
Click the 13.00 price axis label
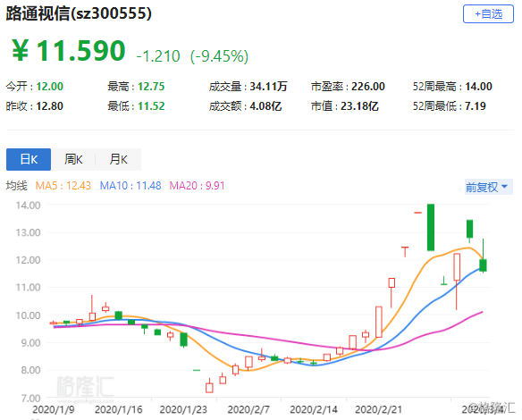(x=28, y=232)
